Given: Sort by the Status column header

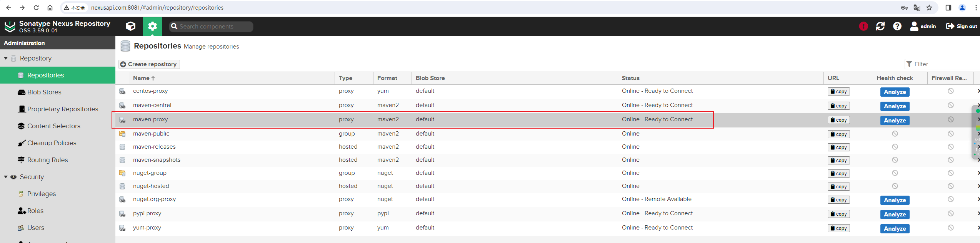Looking at the screenshot, I should pos(721,78).
